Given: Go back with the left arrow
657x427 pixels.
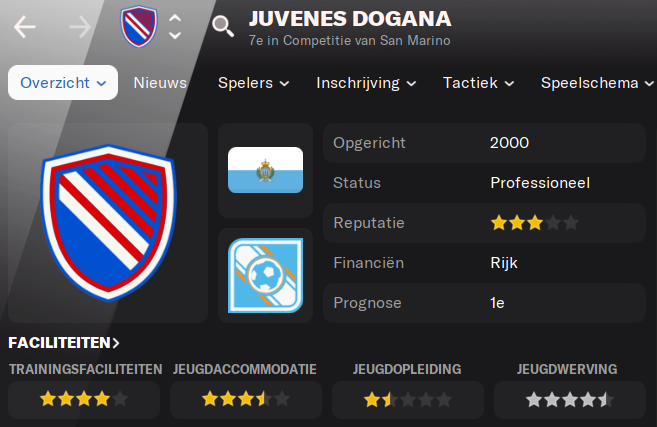Looking at the screenshot, I should click(x=24, y=27).
